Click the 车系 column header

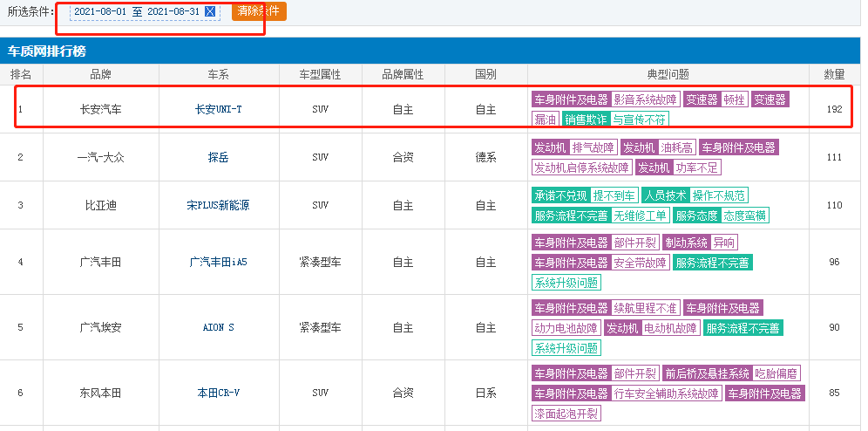[219, 74]
